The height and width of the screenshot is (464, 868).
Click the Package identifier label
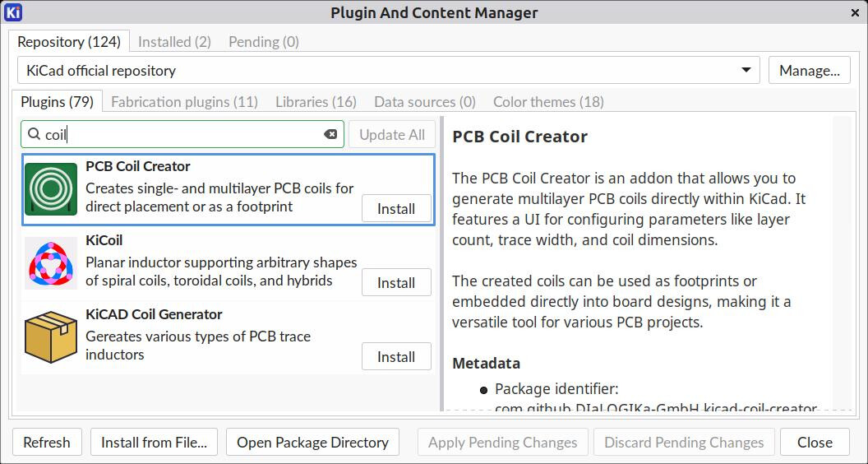point(556,388)
